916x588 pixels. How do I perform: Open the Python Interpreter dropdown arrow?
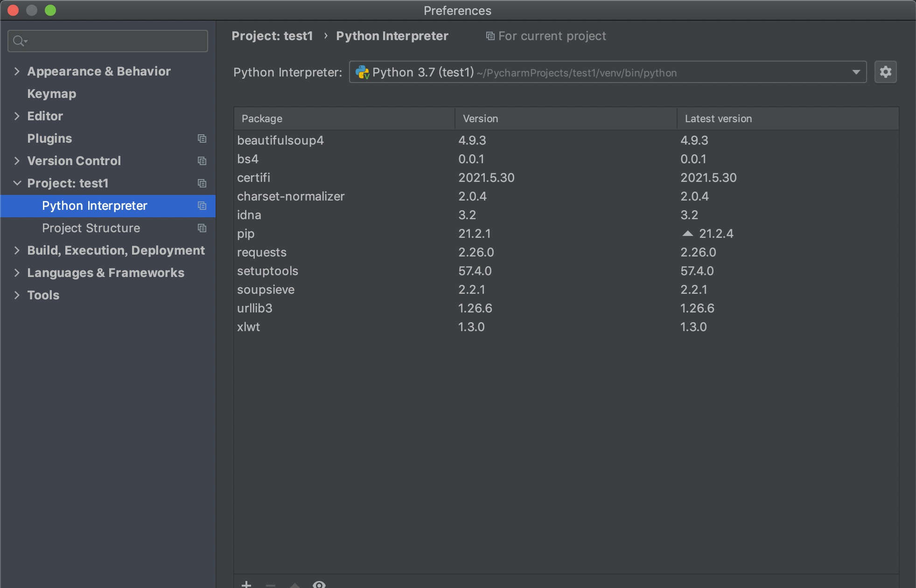[x=856, y=72]
